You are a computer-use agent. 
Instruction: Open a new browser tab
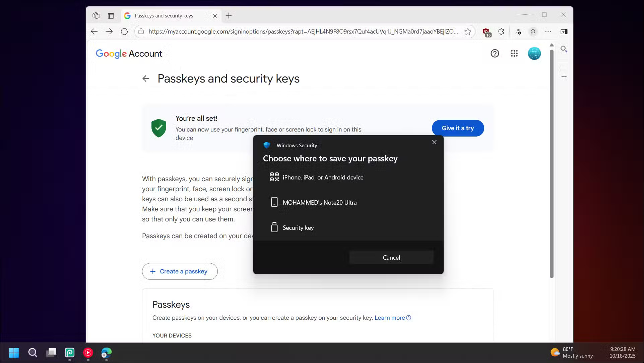pos(229,15)
